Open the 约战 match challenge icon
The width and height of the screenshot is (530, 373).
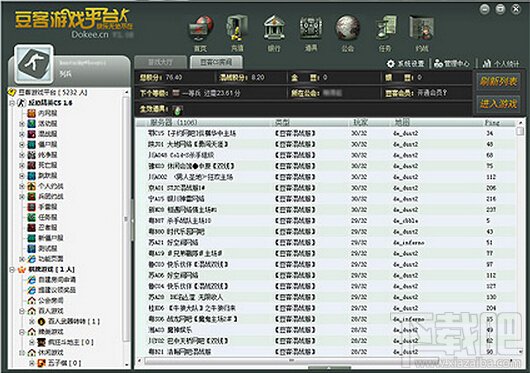[421, 29]
